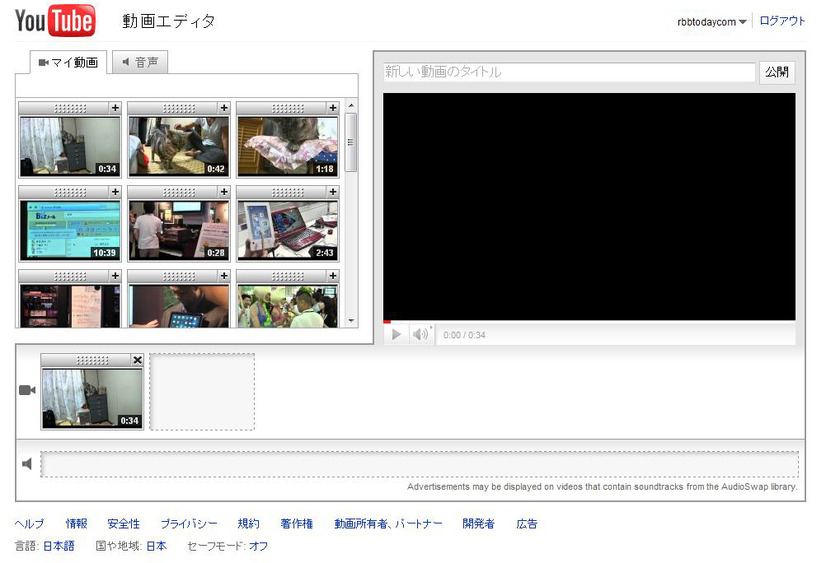Screen dimensions: 826x563
Task: Click the library scroll down arrow
Action: coord(351,320)
